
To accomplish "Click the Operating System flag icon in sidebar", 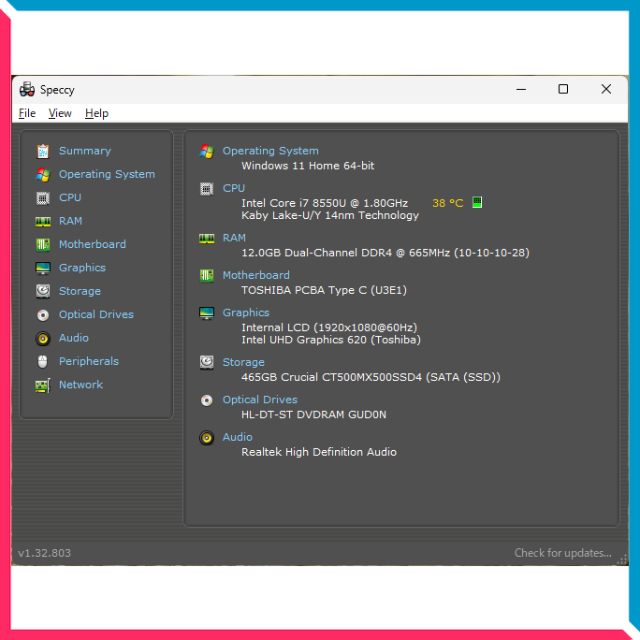I will 43,175.
